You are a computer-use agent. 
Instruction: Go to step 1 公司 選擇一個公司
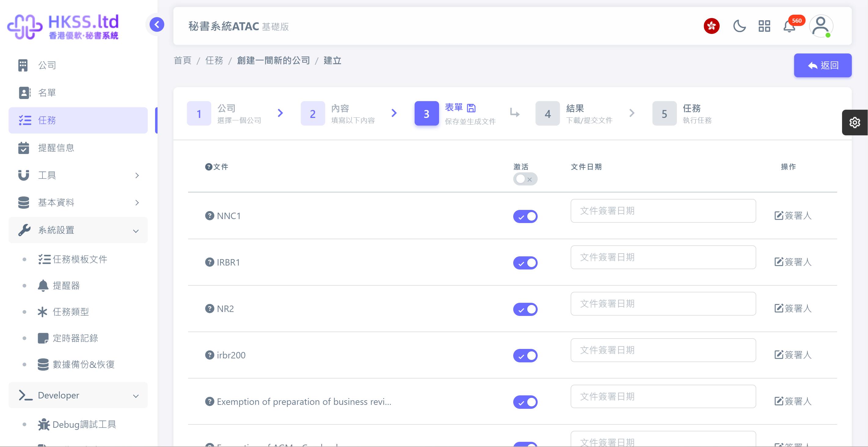tap(224, 114)
